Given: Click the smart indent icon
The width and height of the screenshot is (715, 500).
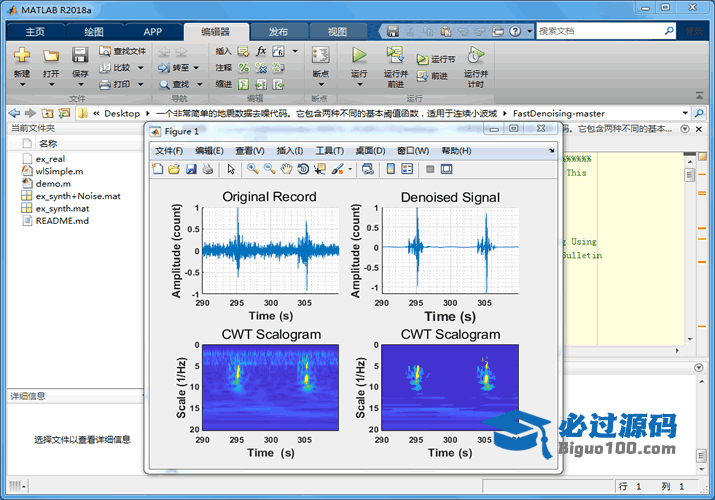Looking at the screenshot, I should tap(244, 84).
